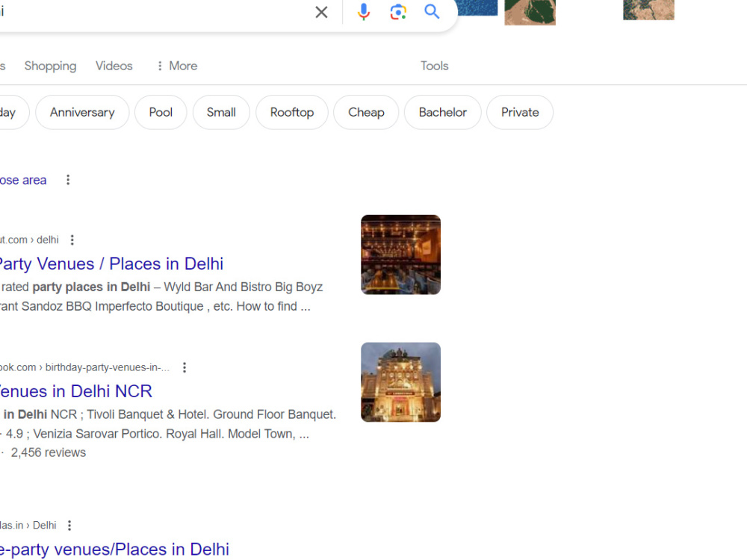Select the Anniversary filter chip
This screenshot has width=747, height=560.
coord(82,113)
